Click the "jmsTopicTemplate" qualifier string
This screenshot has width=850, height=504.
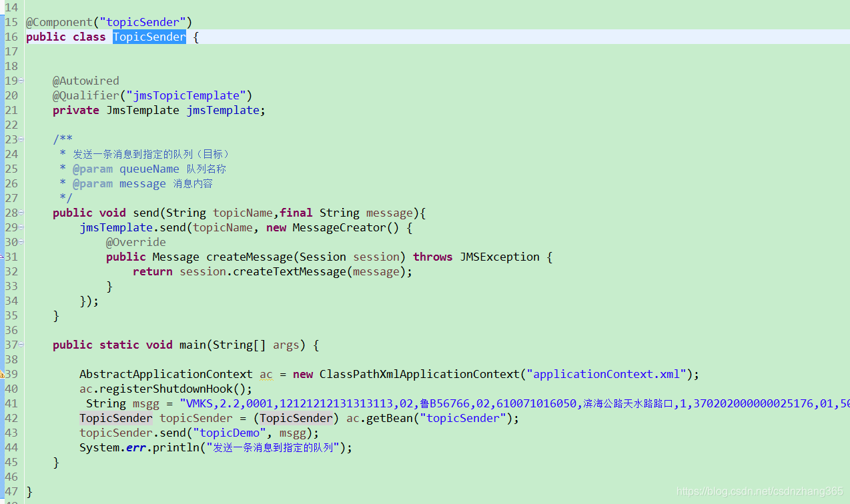(x=186, y=95)
